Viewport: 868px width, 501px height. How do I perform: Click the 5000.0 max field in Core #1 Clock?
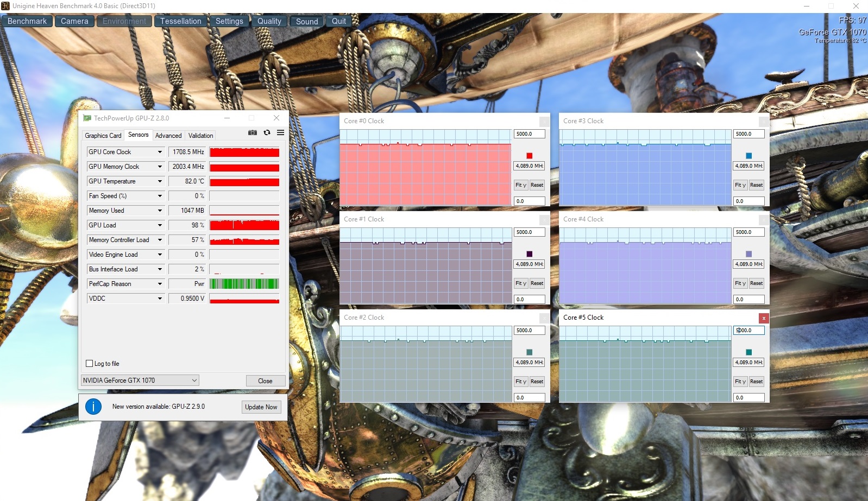pyautogui.click(x=530, y=232)
